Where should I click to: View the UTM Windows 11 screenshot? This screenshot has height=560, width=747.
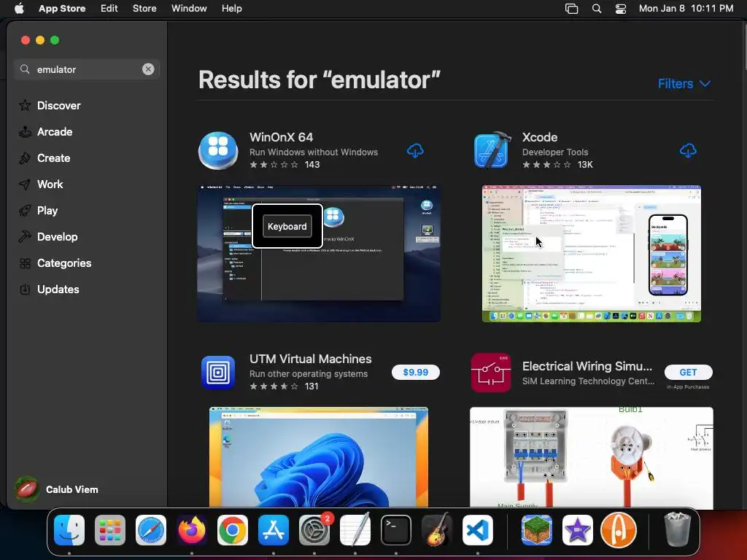[319, 457]
